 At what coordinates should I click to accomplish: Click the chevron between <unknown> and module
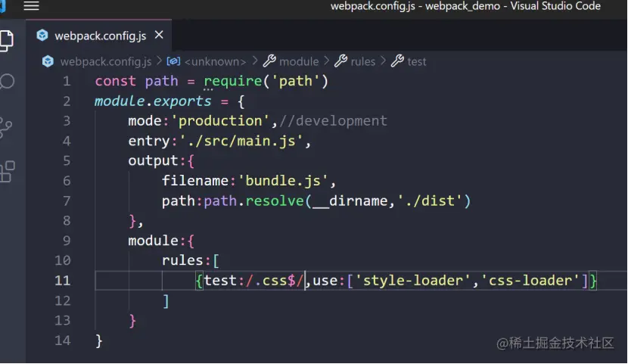(x=255, y=61)
